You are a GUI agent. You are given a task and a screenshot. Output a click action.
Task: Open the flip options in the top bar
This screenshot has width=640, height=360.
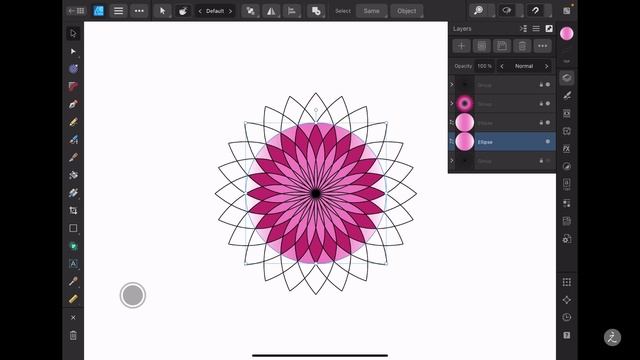[271, 11]
